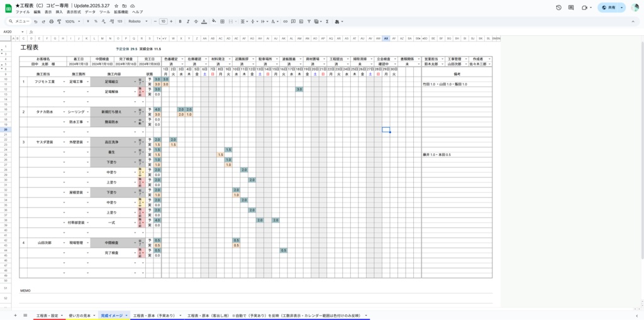Switch to the 工程表・原本（予実あり） sheet tab

(x=157, y=316)
